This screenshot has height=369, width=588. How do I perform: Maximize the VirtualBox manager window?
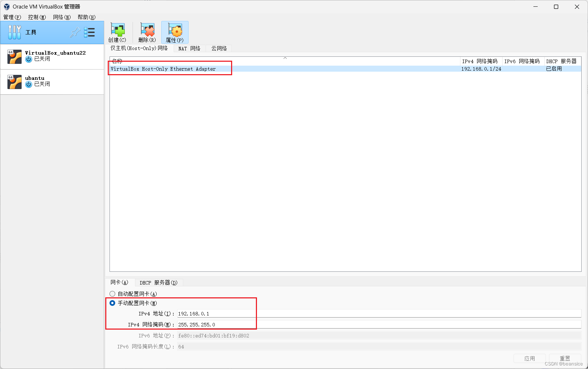(556, 7)
